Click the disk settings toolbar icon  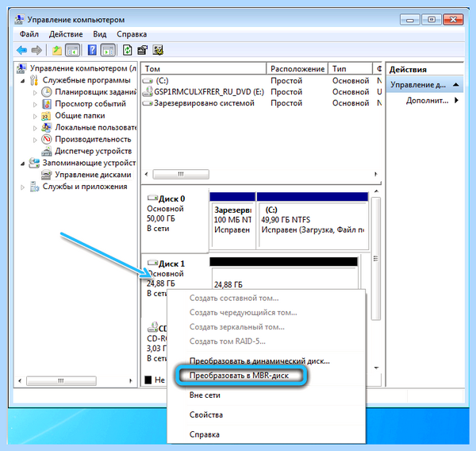tap(158, 50)
